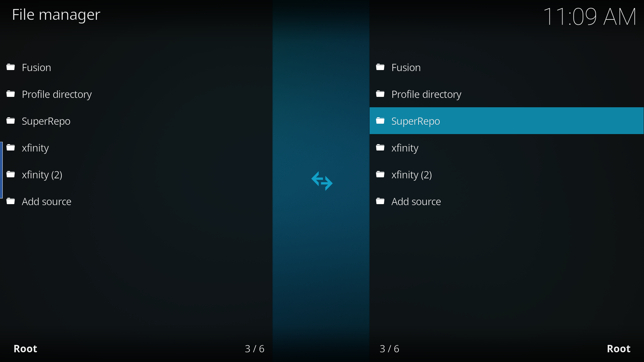The height and width of the screenshot is (362, 644).
Task: Click Add source in the left panel
Action: (46, 201)
